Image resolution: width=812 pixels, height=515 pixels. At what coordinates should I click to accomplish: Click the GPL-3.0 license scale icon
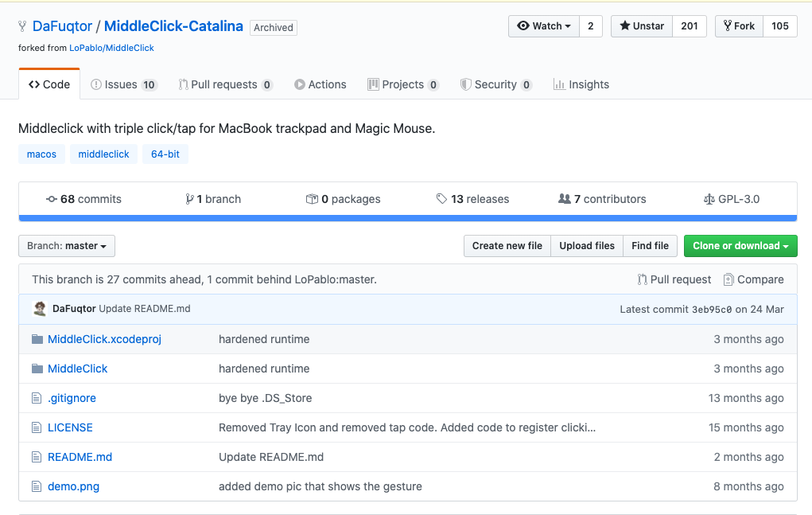[x=709, y=199]
